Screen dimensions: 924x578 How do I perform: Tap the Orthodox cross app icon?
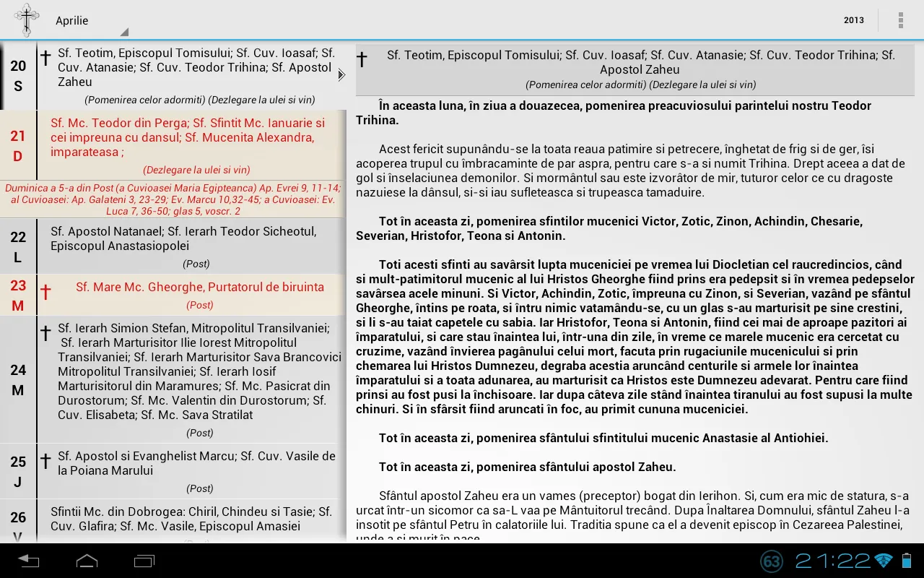pos(27,20)
